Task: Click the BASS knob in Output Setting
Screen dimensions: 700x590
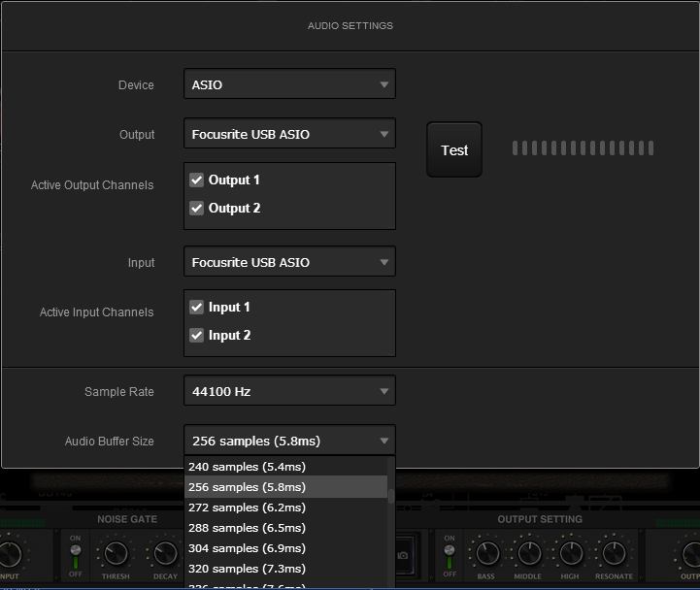Action: click(487, 553)
